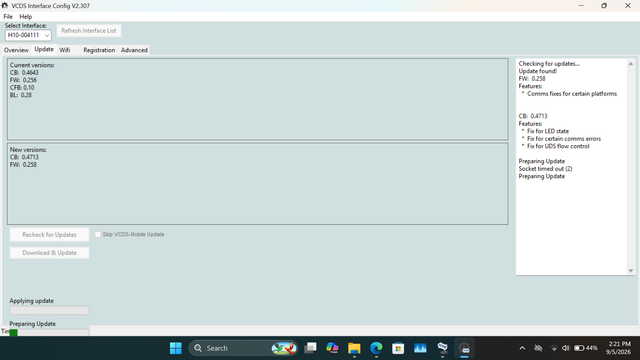Click the Applying update progress bar
Screen dimensions: 640x360
(49, 310)
